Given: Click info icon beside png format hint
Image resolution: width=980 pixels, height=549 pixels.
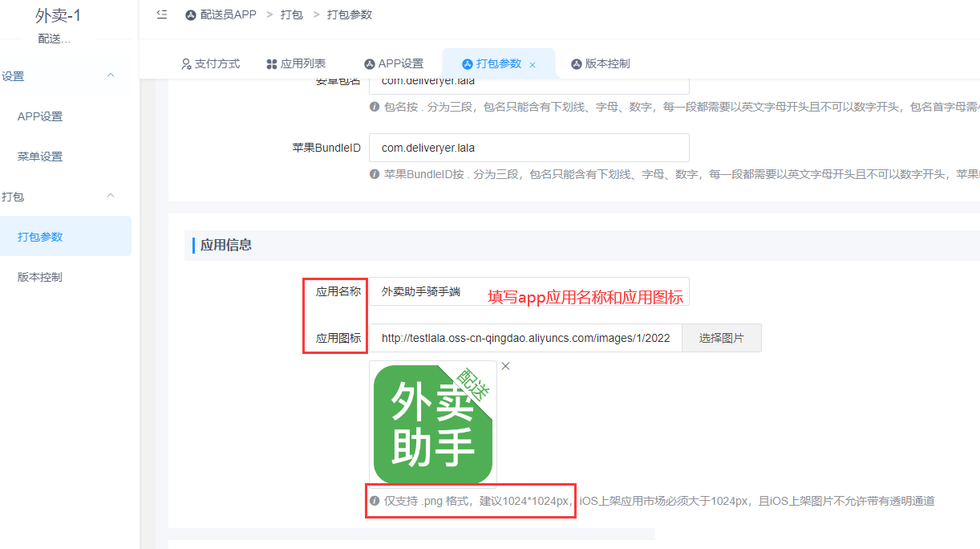Looking at the screenshot, I should (375, 501).
